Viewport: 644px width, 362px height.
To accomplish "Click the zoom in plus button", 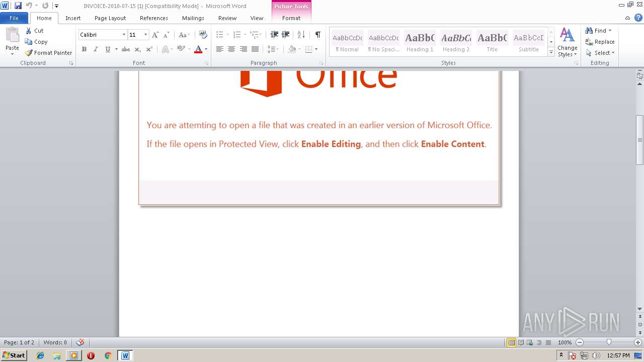I will (x=638, y=342).
